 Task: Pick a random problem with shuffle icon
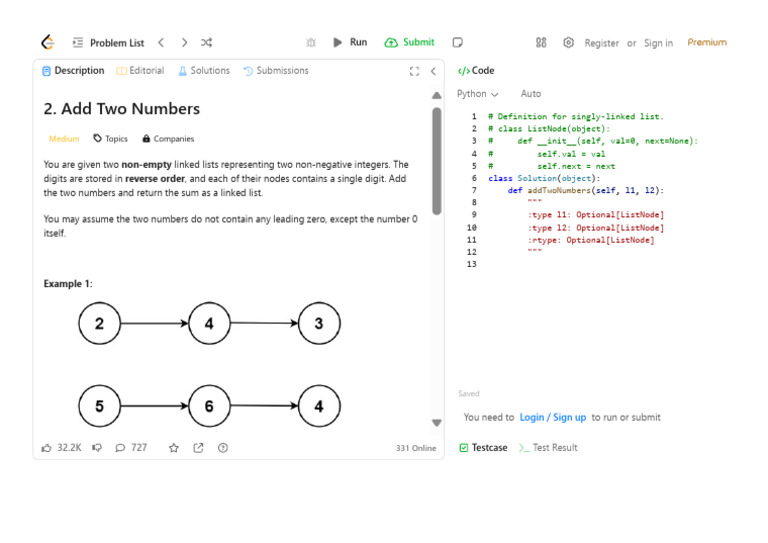(206, 43)
